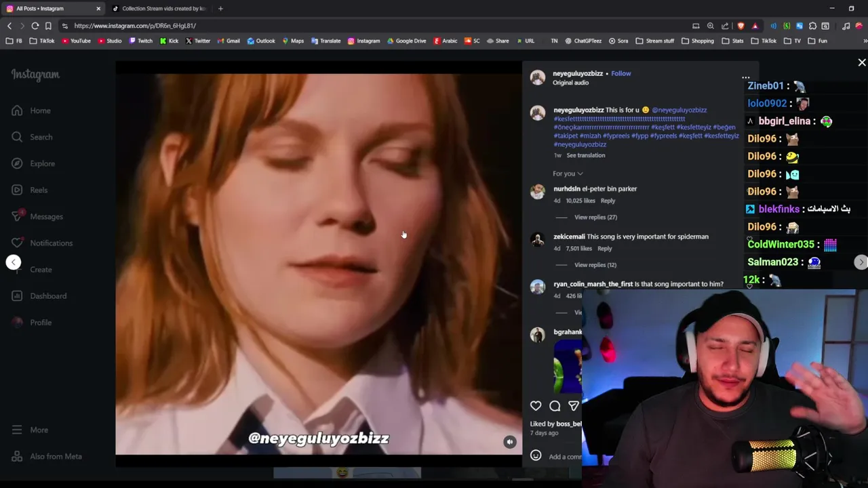
Task: Like the post with heart icon
Action: [536, 405]
